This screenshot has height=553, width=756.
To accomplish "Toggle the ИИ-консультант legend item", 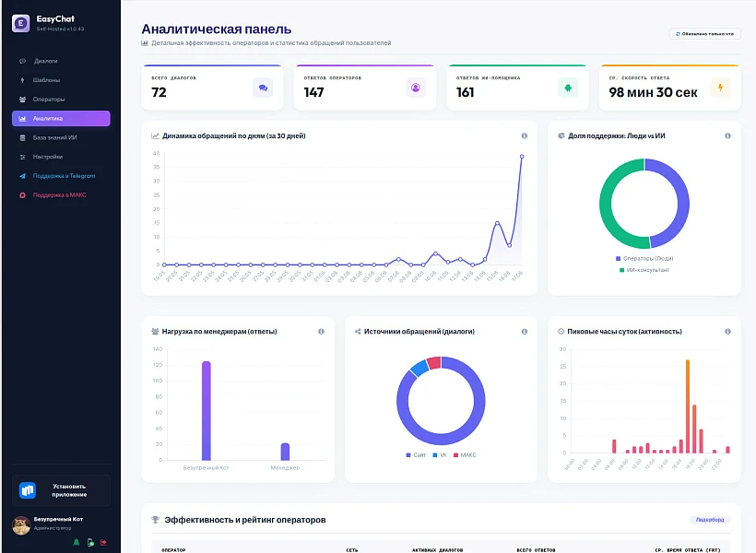I will coord(644,270).
